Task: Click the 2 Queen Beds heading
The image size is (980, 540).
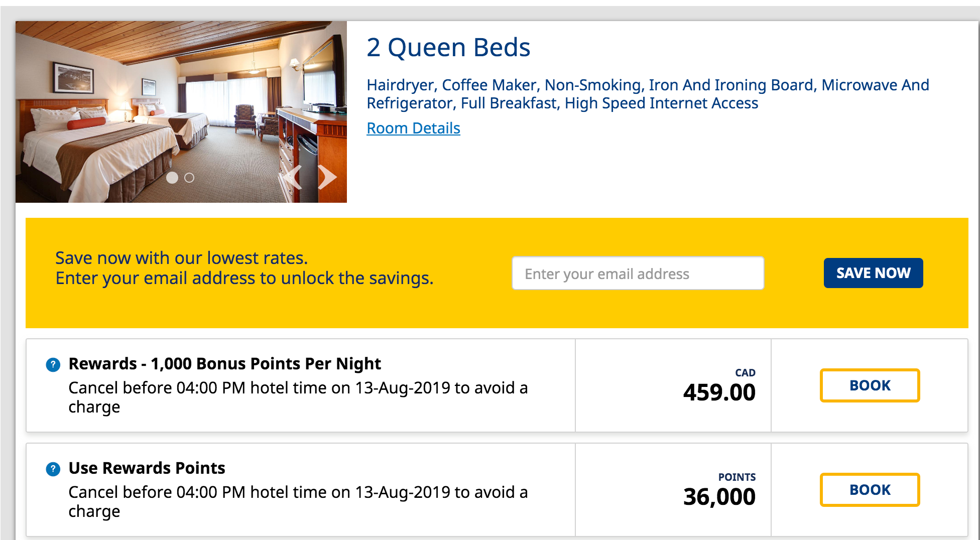Action: point(448,48)
